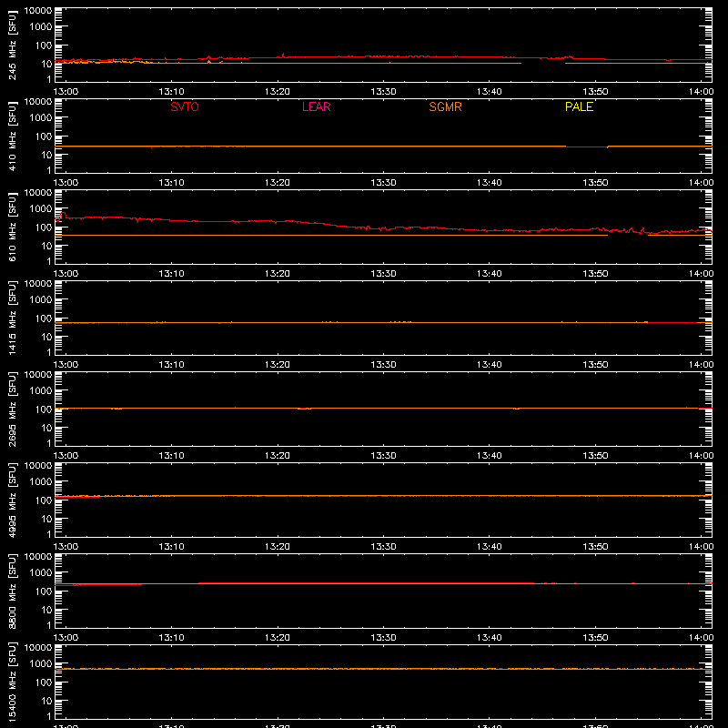Click 13:10 under the 610 MHz plot
Screen dimensions: 728x728
171,274
